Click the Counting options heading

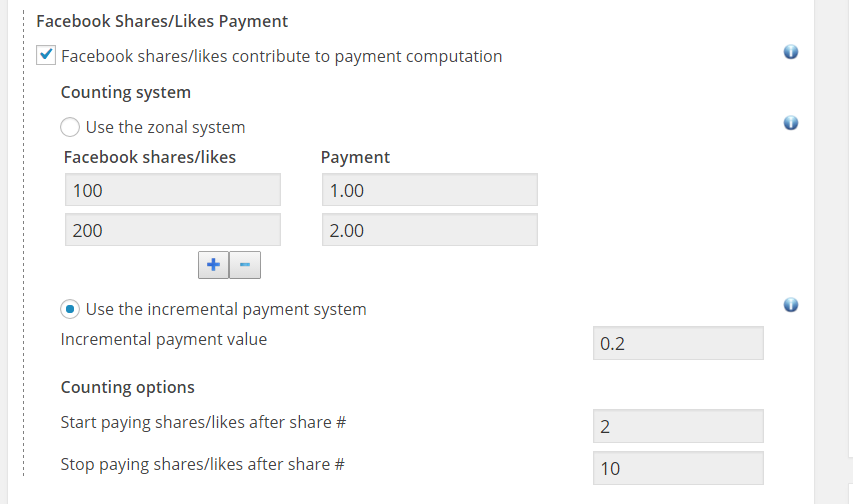coord(127,387)
